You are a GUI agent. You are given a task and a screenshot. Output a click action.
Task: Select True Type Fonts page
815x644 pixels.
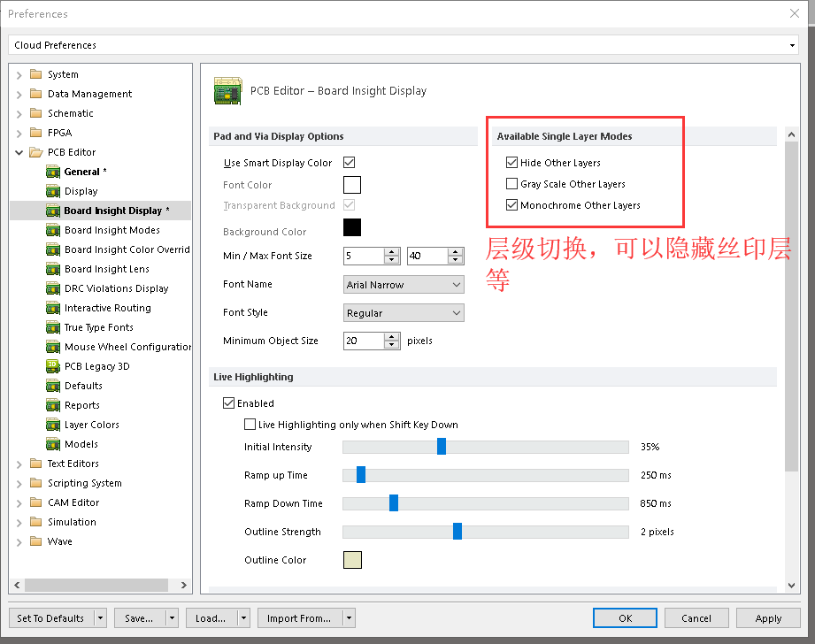pos(99,327)
